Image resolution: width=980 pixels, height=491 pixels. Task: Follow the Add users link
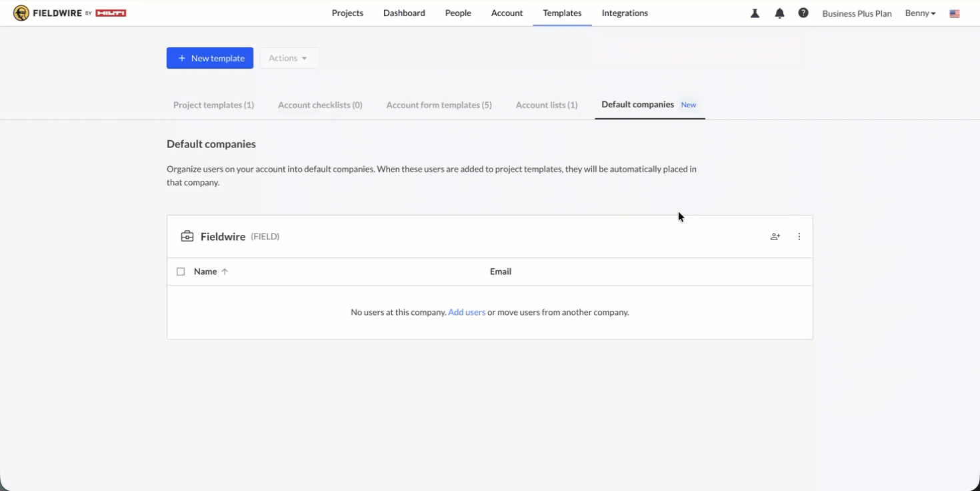[x=467, y=312]
